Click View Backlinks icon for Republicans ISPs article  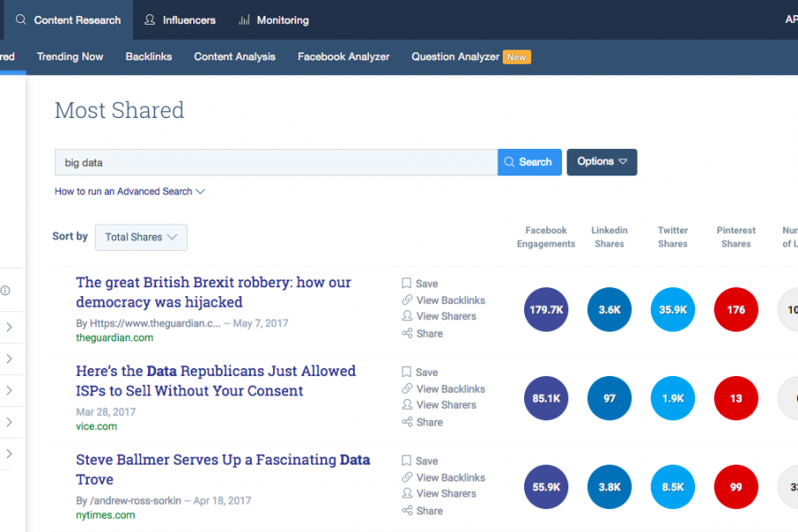click(x=407, y=388)
